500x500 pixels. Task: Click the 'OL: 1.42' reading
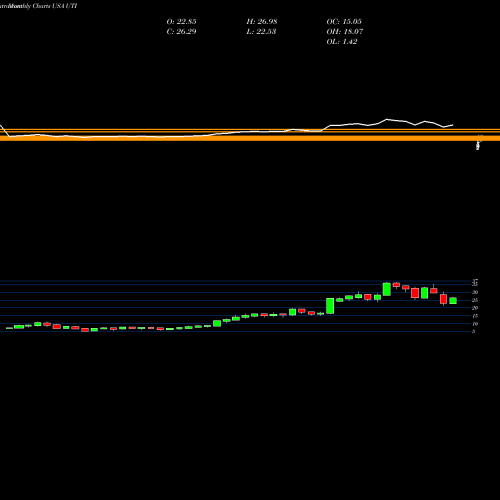pyautogui.click(x=342, y=41)
